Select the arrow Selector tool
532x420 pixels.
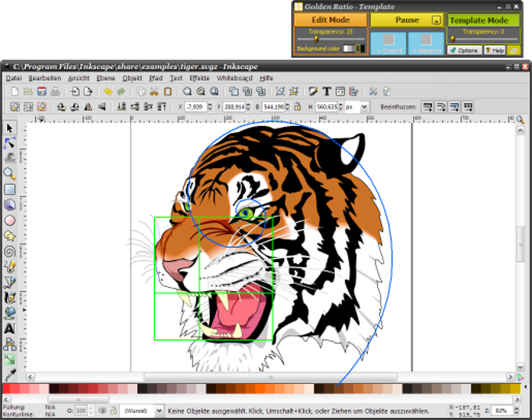coord(10,128)
